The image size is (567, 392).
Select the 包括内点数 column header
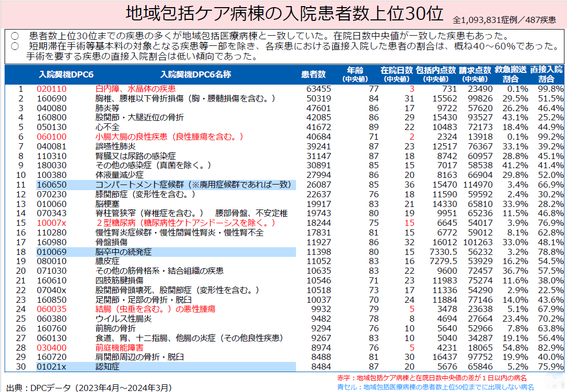pyautogui.click(x=435, y=75)
